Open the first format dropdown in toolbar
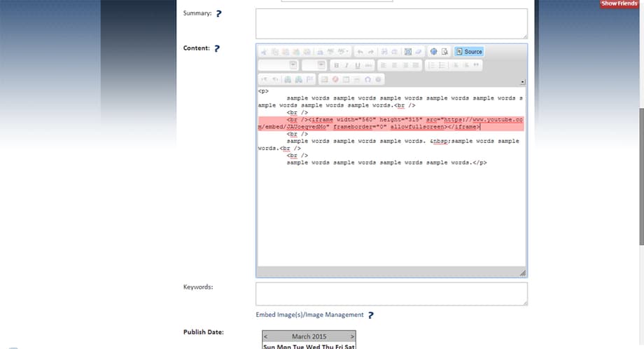The width and height of the screenshot is (644, 349). click(x=276, y=65)
